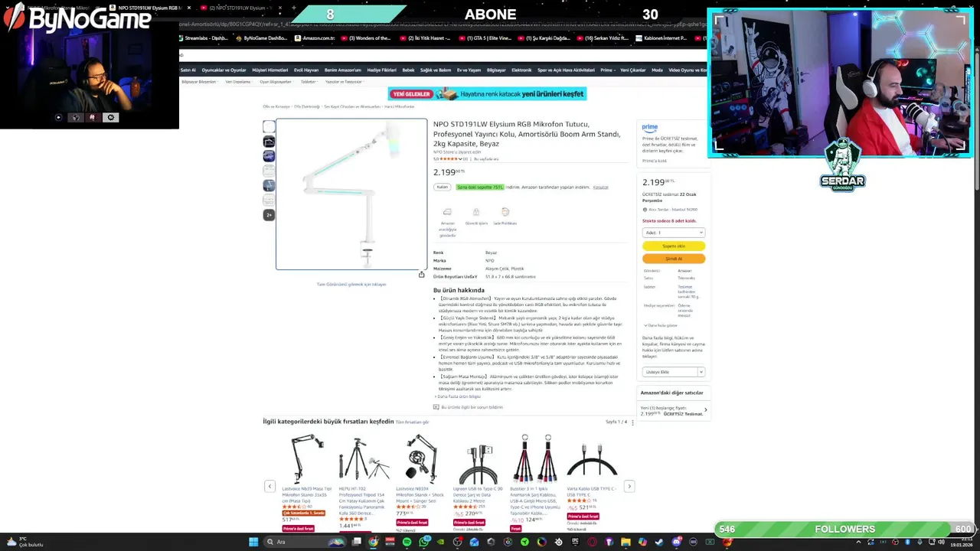Viewport: 980px width, 551px height.
Task: Open Kablonet İnternet bookmark
Action: 663,37
